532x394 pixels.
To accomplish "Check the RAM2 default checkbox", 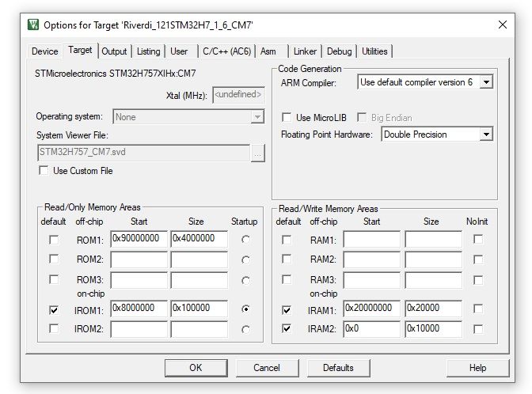I will pos(287,259).
